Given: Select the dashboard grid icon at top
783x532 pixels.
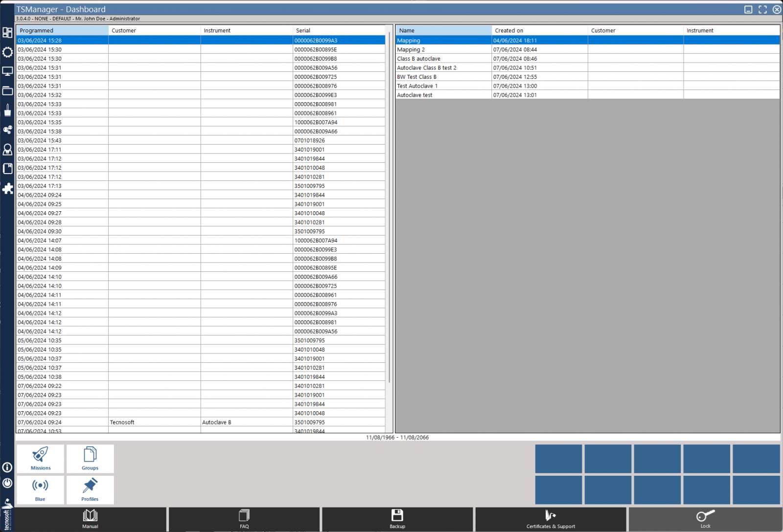Looking at the screenshot, I should coord(8,33).
